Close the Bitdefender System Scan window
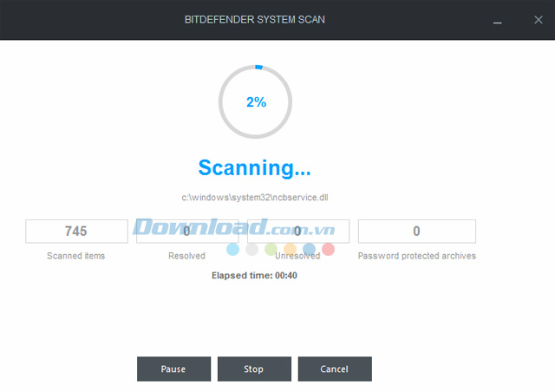The image size is (555, 392). tap(539, 20)
